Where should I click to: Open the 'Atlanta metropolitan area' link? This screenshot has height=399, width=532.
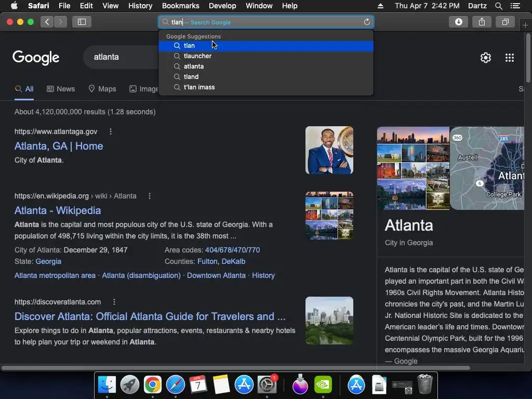click(x=55, y=275)
